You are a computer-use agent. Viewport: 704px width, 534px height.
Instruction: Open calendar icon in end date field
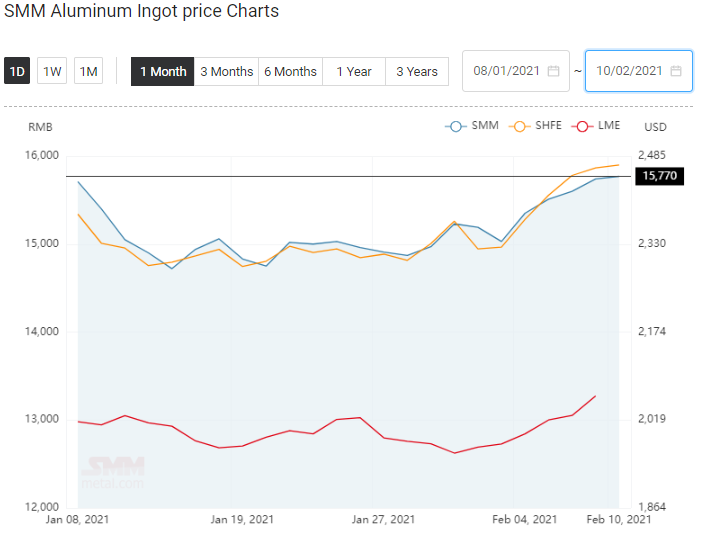pos(676,71)
